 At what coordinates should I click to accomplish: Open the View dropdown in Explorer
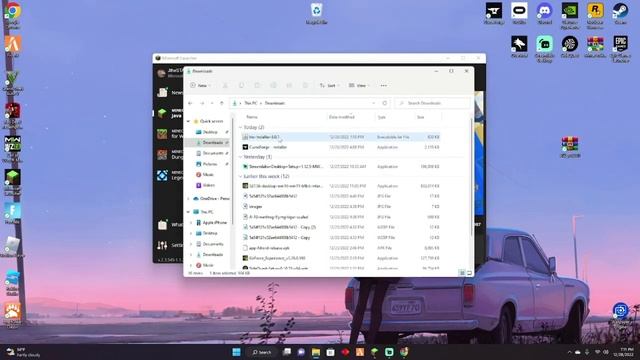359,85
